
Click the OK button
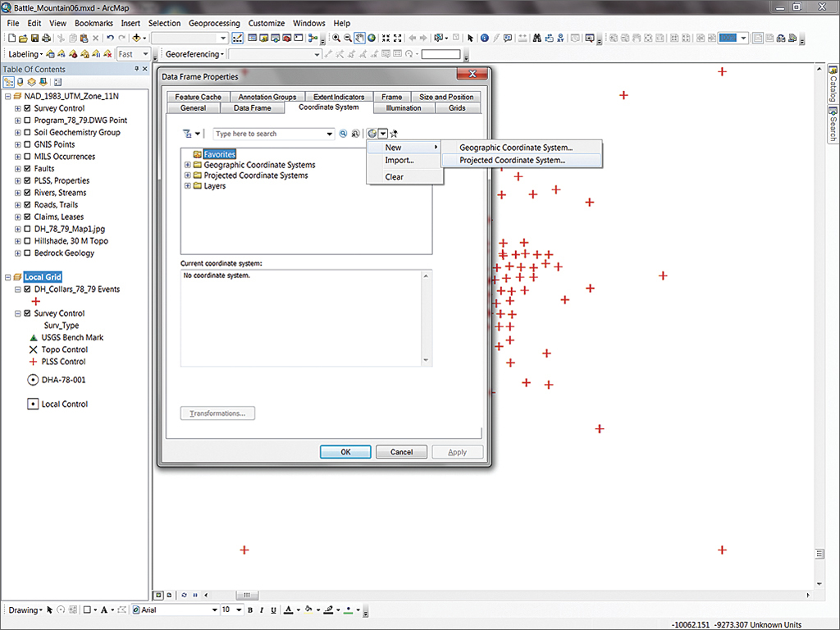345,452
